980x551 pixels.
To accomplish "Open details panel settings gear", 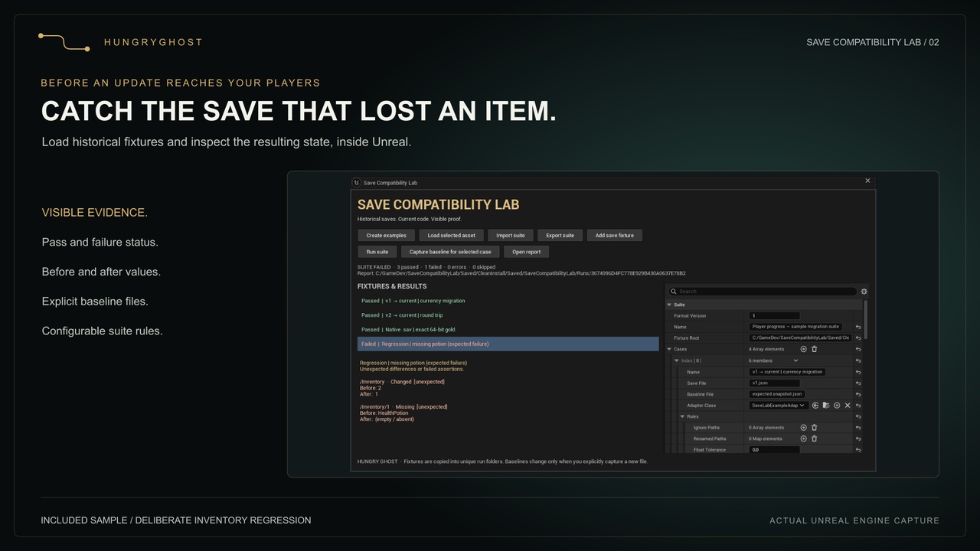I will tap(864, 292).
